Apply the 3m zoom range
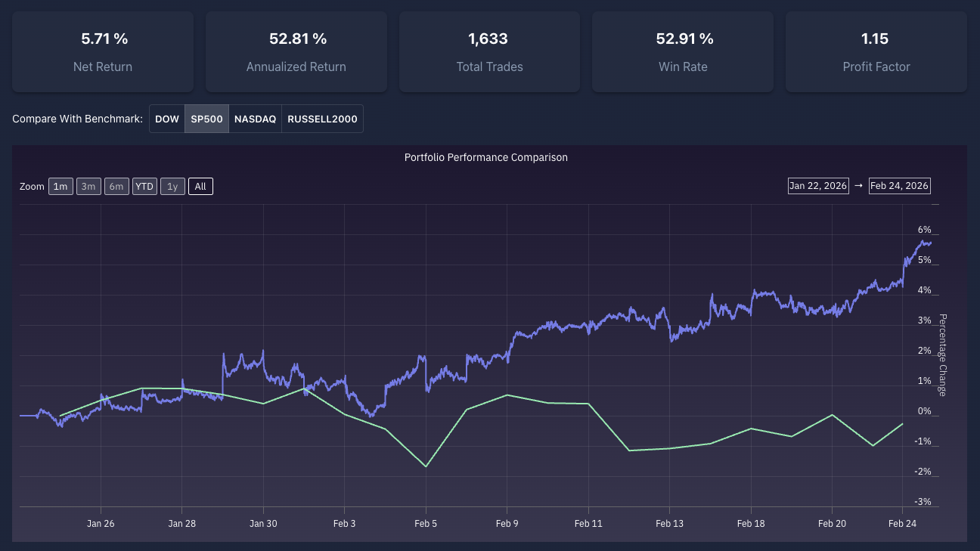The width and height of the screenshot is (980, 551). tap(88, 186)
